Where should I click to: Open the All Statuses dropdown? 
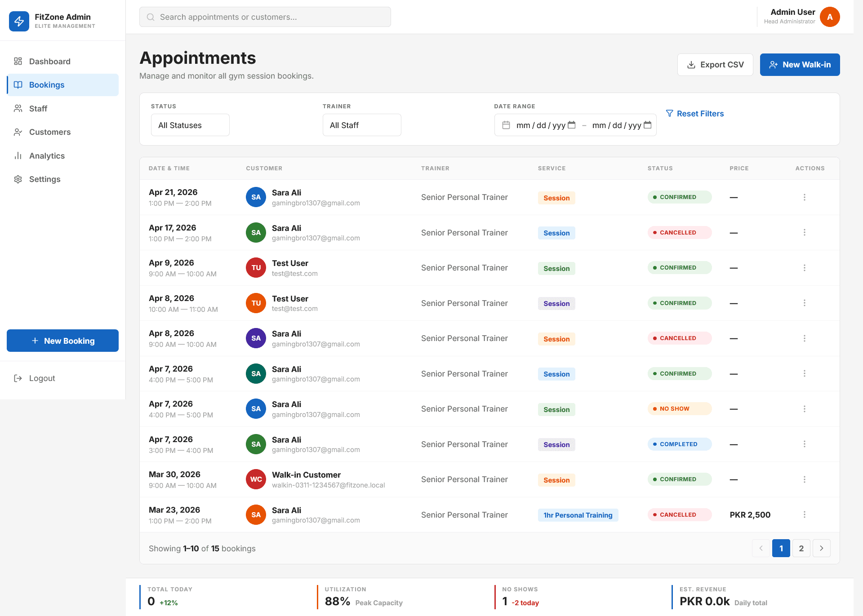pos(190,125)
